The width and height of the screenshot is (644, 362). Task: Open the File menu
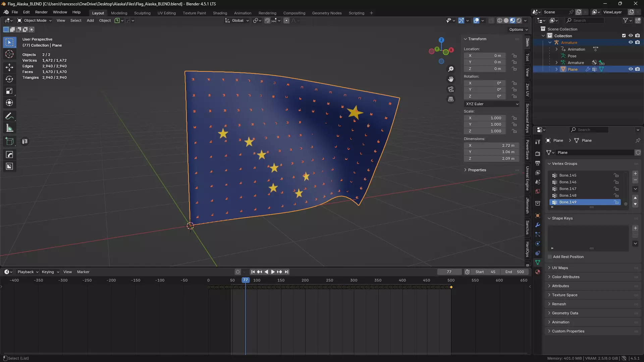(x=15, y=12)
